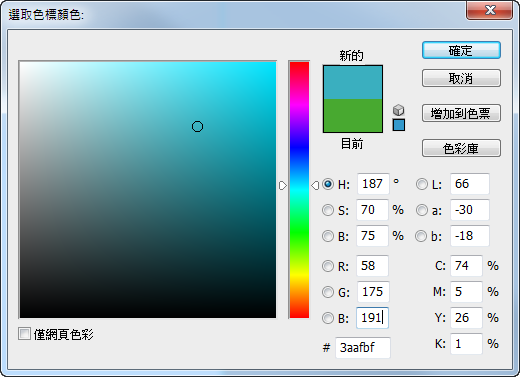Image resolution: width=520 pixels, height=377 pixels.
Task: Click the R field showing 58
Action: coord(372,266)
